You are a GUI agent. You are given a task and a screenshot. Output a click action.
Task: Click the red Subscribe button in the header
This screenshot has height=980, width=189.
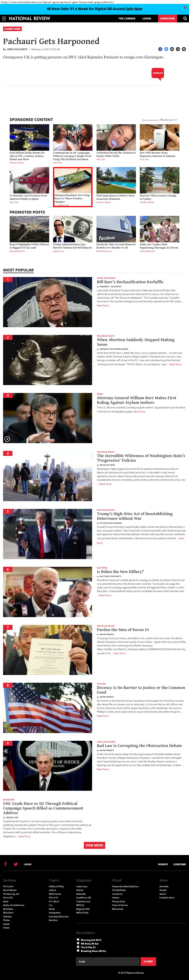[167, 18]
